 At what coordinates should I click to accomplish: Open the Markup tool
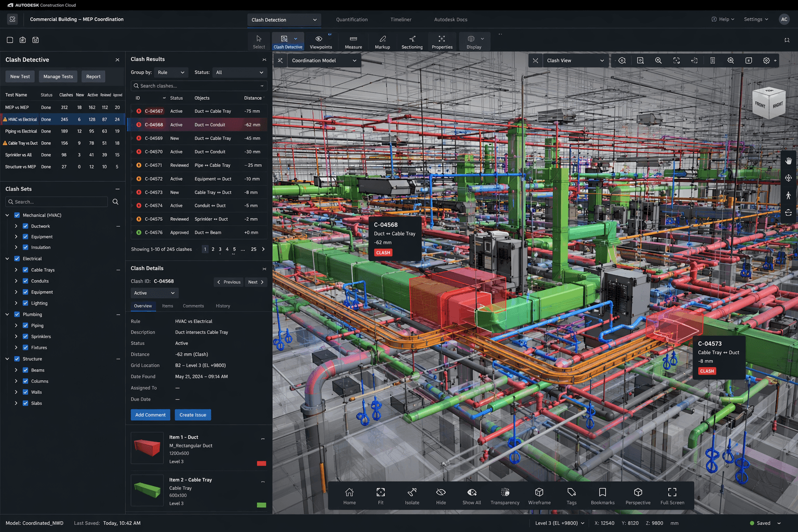click(x=382, y=42)
